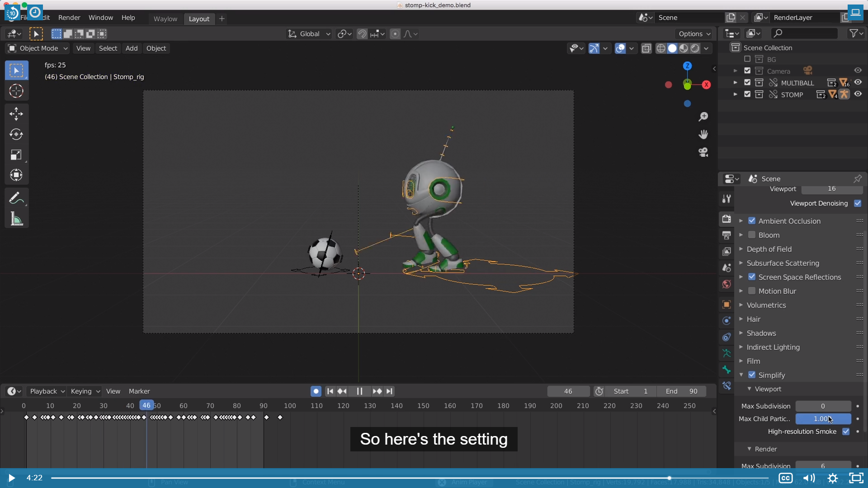Activate the Measure tool

pyautogui.click(x=16, y=220)
